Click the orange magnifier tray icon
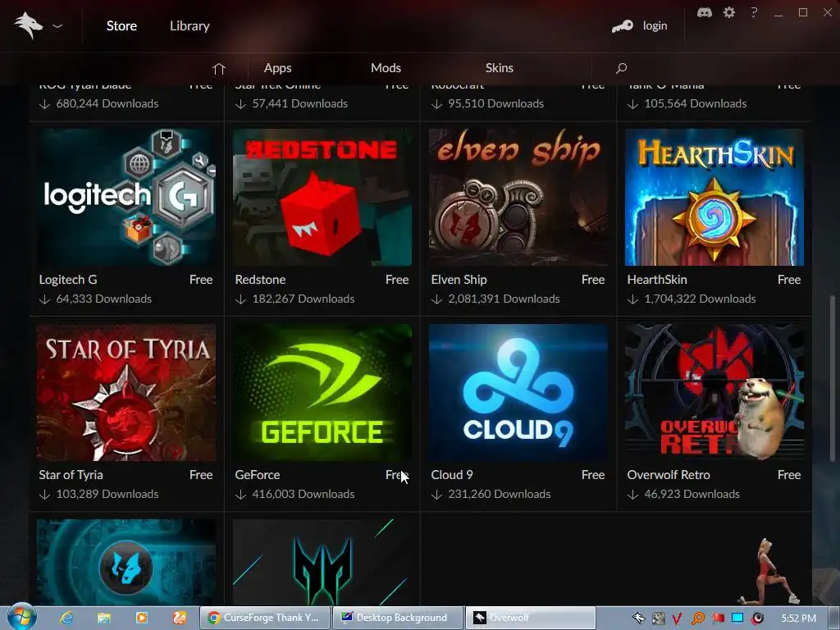The image size is (840, 630). pyautogui.click(x=697, y=619)
